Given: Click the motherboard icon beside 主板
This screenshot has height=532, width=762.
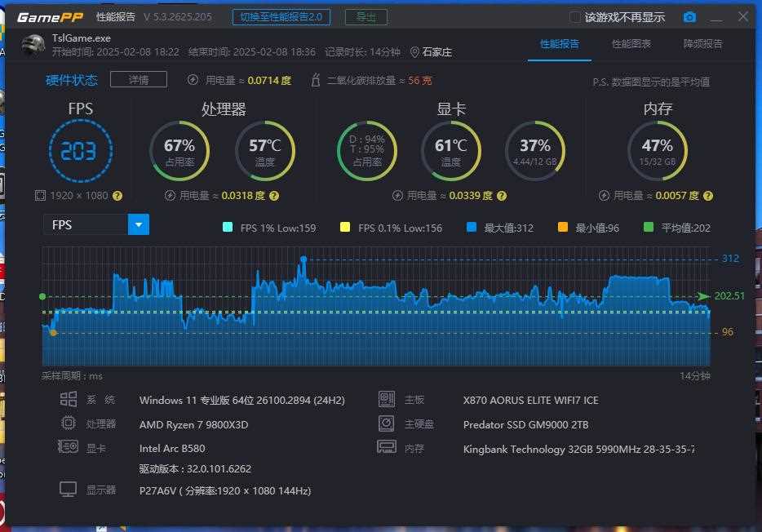Looking at the screenshot, I should coord(387,399).
